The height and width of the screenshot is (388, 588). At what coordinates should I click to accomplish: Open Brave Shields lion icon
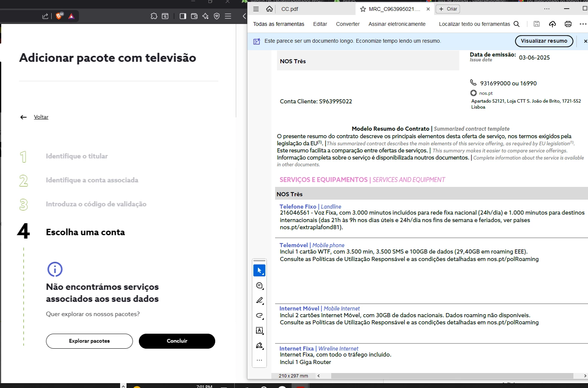click(x=59, y=16)
